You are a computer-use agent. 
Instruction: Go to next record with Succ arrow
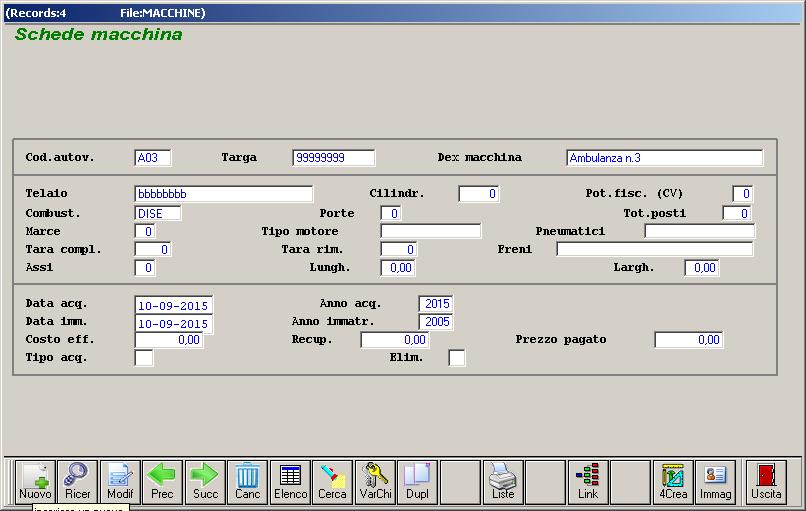[205, 481]
